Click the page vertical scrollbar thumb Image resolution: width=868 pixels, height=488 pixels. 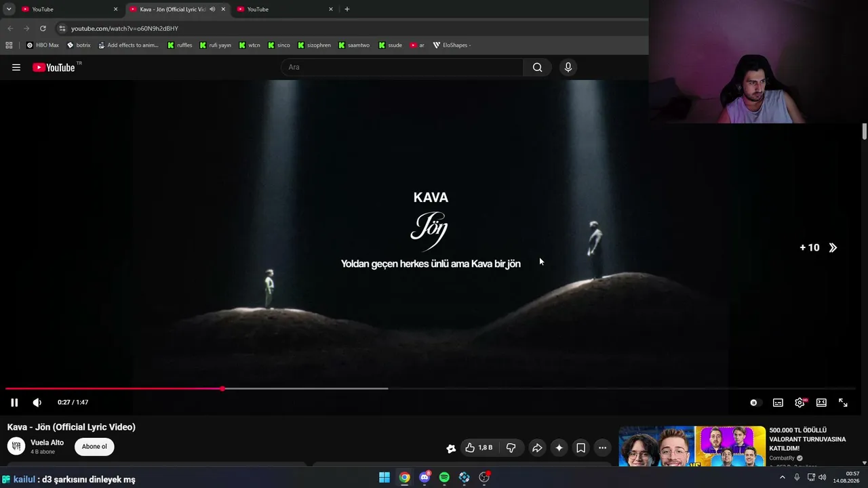pos(865,132)
